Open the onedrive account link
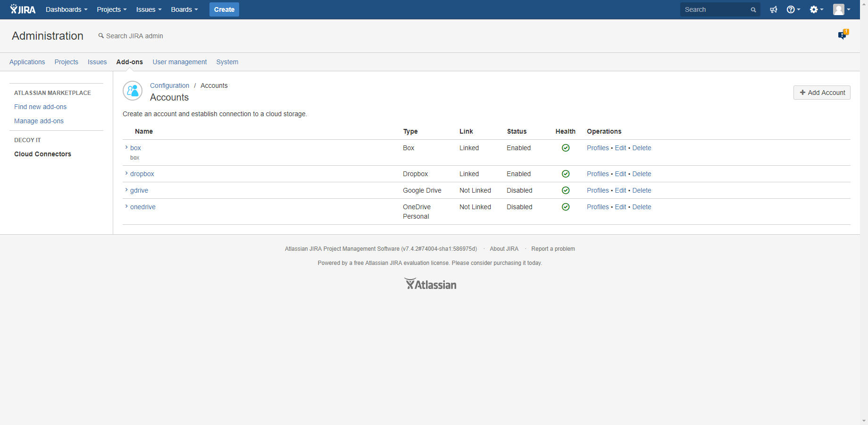 click(x=143, y=207)
